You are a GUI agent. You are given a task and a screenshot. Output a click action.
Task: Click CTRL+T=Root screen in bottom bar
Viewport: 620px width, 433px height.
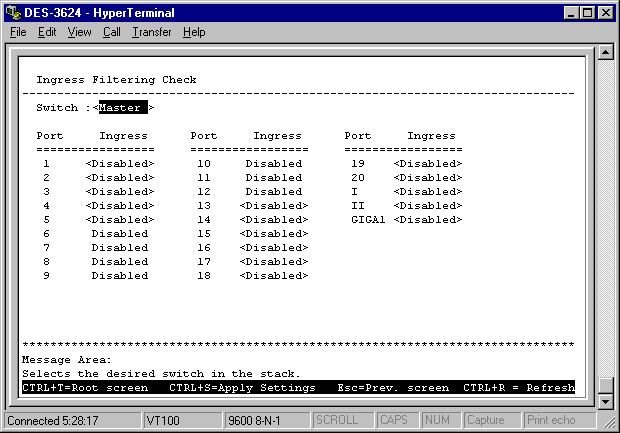[85, 387]
